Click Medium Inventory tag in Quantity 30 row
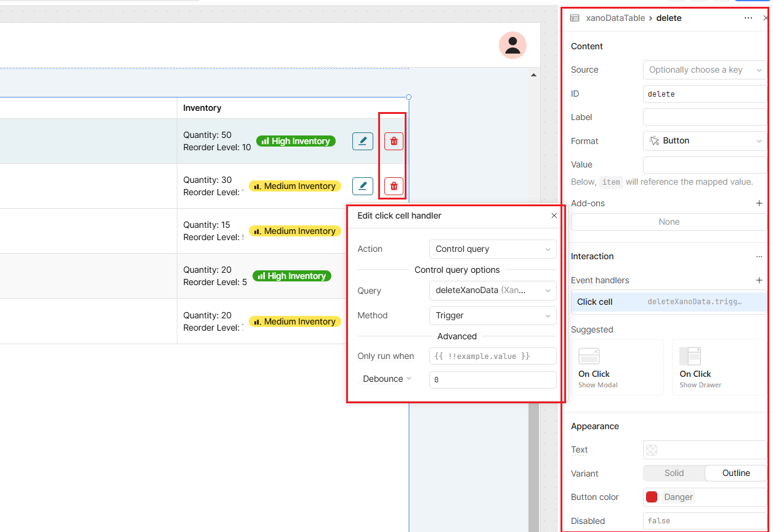773x532 pixels. pyautogui.click(x=295, y=186)
